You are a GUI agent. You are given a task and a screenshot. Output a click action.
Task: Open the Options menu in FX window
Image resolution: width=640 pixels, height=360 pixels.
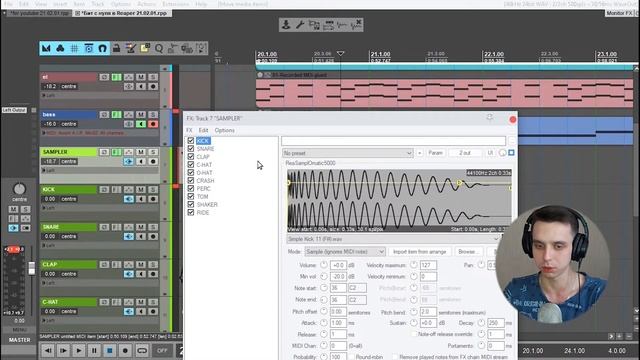point(224,130)
